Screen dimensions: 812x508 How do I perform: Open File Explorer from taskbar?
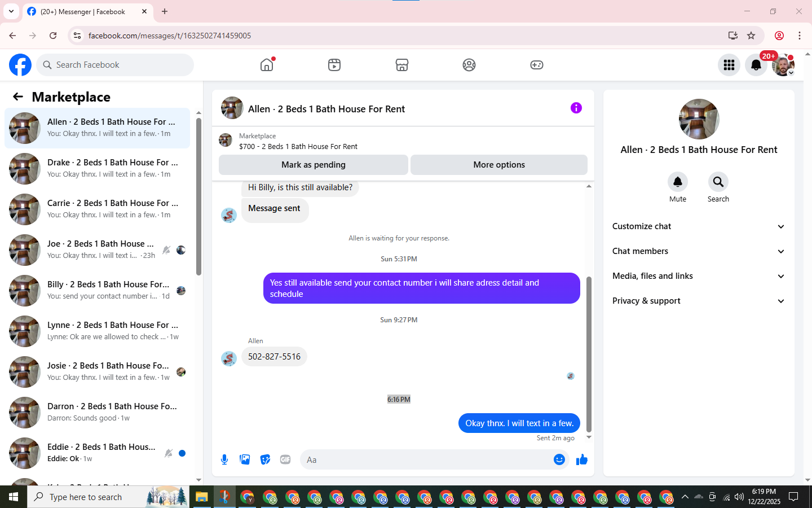[x=202, y=497]
